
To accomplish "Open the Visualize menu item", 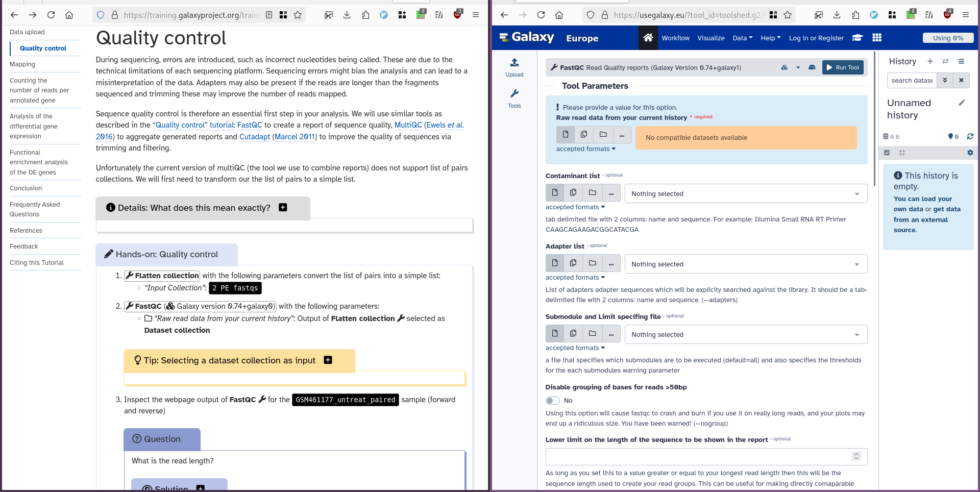I will pos(710,38).
